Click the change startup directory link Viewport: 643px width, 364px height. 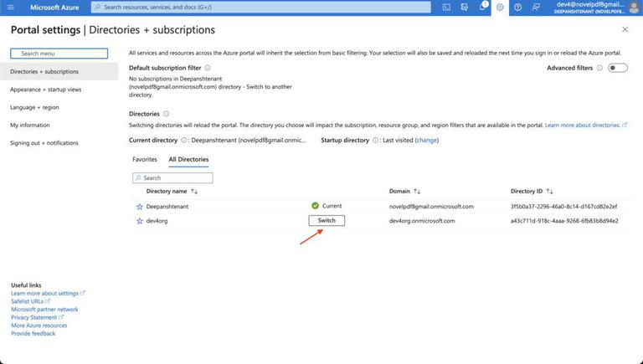427,141
